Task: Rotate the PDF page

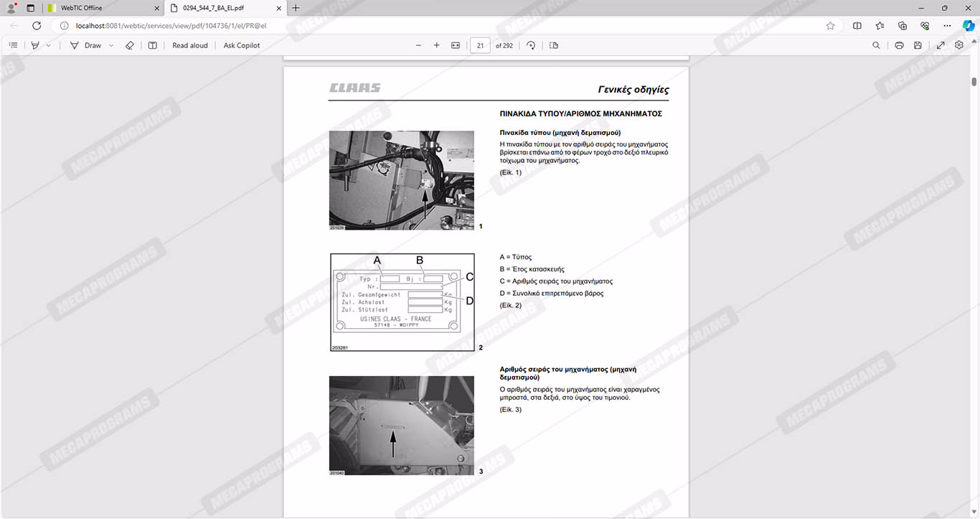Action: pos(531,45)
